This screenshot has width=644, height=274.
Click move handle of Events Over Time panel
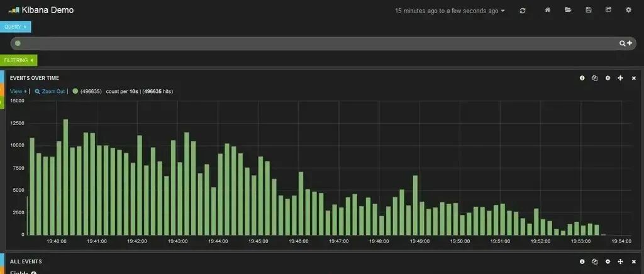click(621, 78)
